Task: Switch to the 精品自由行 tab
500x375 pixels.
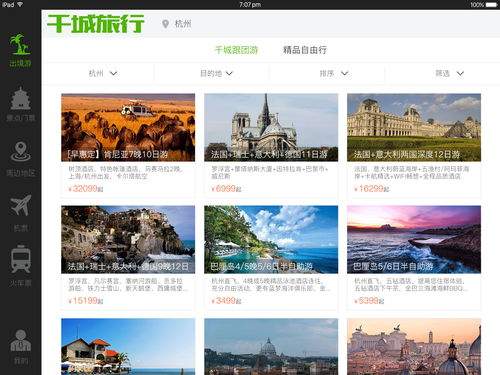Action: click(305, 50)
